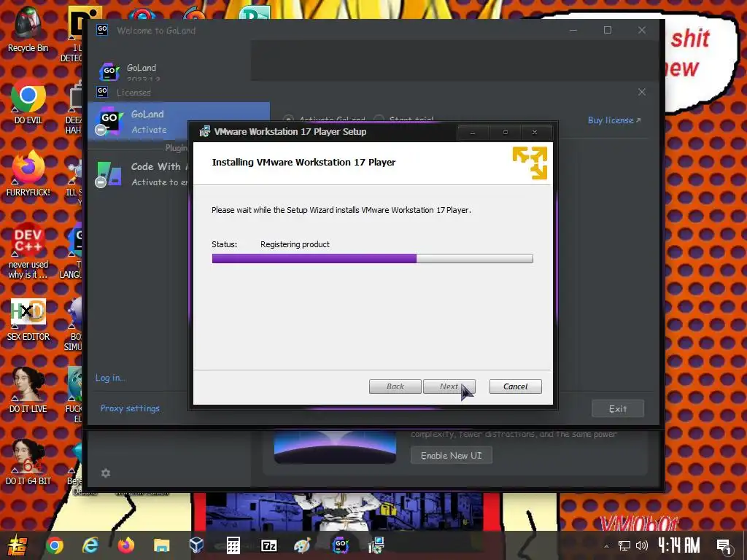Show hidden system tray icons
Screen dimensions: 747x560
coord(606,546)
